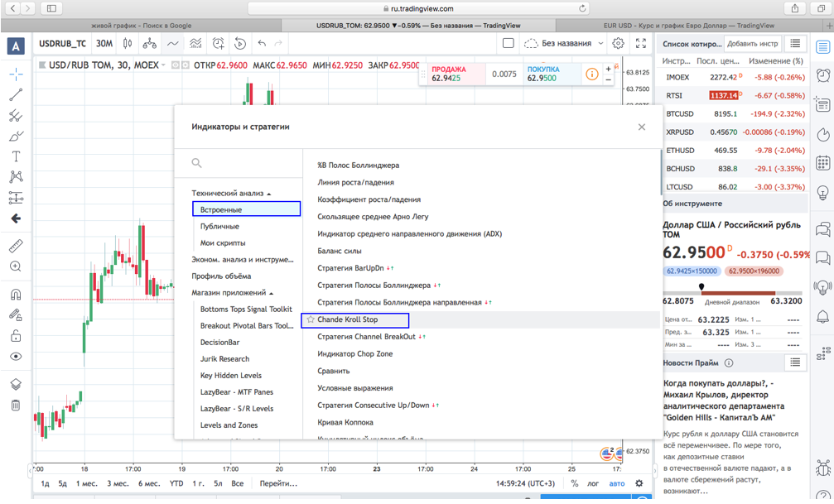Click the browser address bar
Image resolution: width=834 pixels, height=504 pixels.
[418, 8]
